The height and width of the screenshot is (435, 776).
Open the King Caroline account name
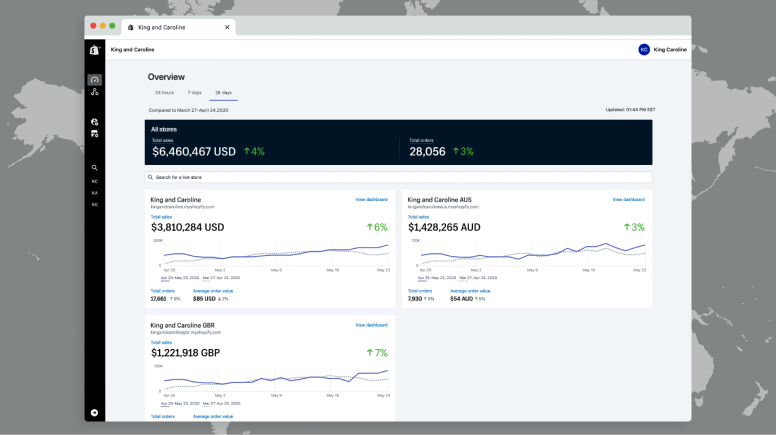(670, 49)
